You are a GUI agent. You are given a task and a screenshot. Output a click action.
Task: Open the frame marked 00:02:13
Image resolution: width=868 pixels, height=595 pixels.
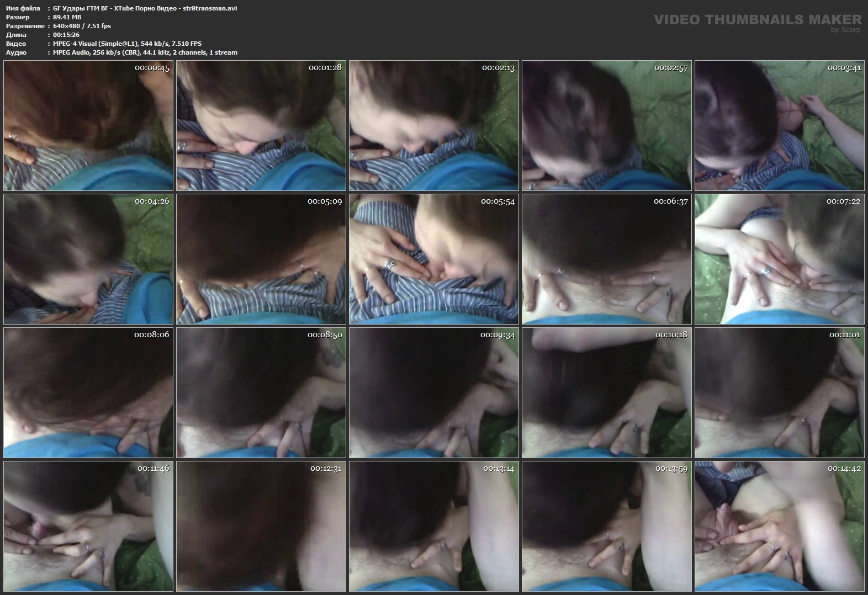coord(434,126)
